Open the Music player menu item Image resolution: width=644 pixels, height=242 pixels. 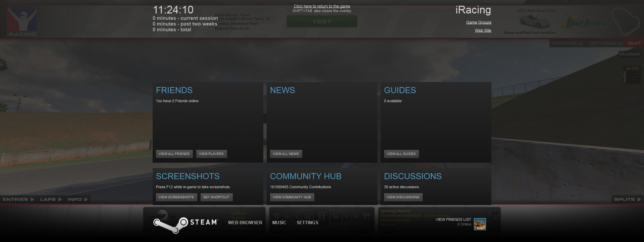point(279,223)
